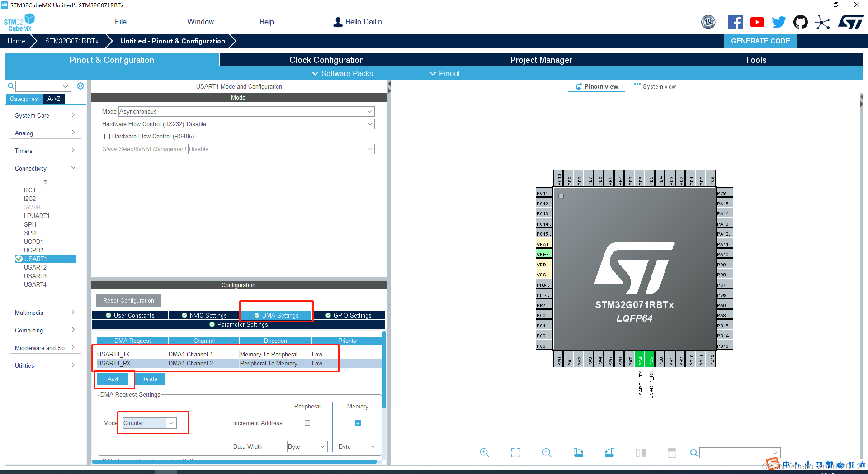The image size is (868, 474).
Task: Fit the pinout view to screen
Action: (516, 453)
